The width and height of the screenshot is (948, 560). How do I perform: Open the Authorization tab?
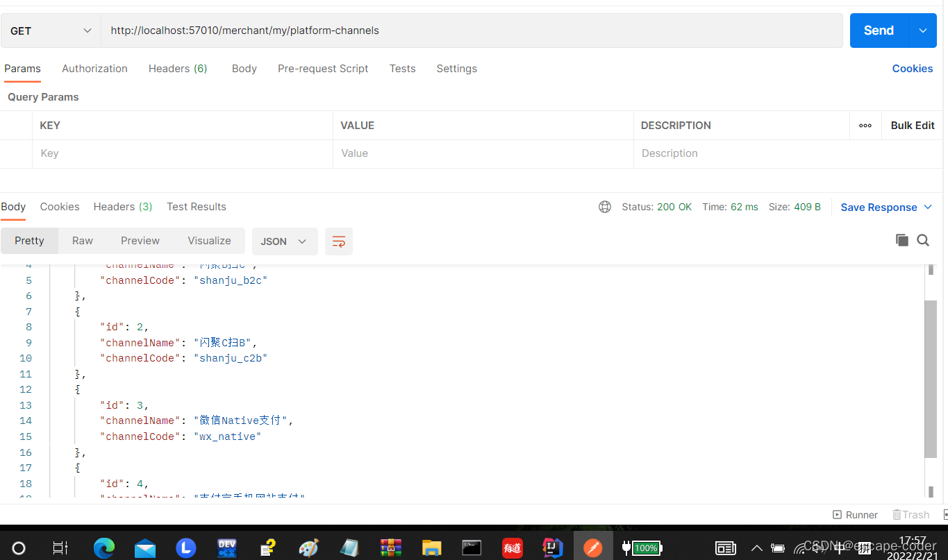tap(94, 69)
